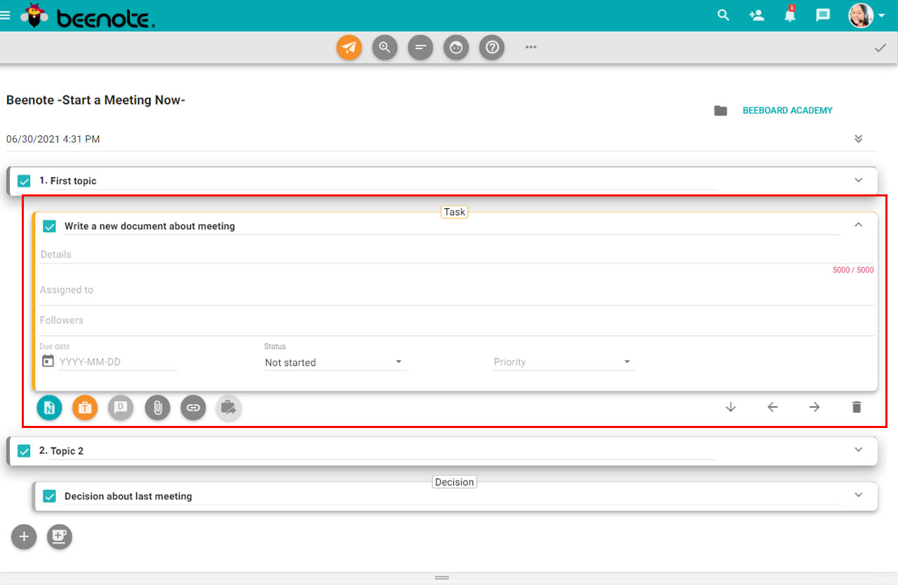Click the left arrow outdent icon
This screenshot has width=898, height=588.
[772, 407]
